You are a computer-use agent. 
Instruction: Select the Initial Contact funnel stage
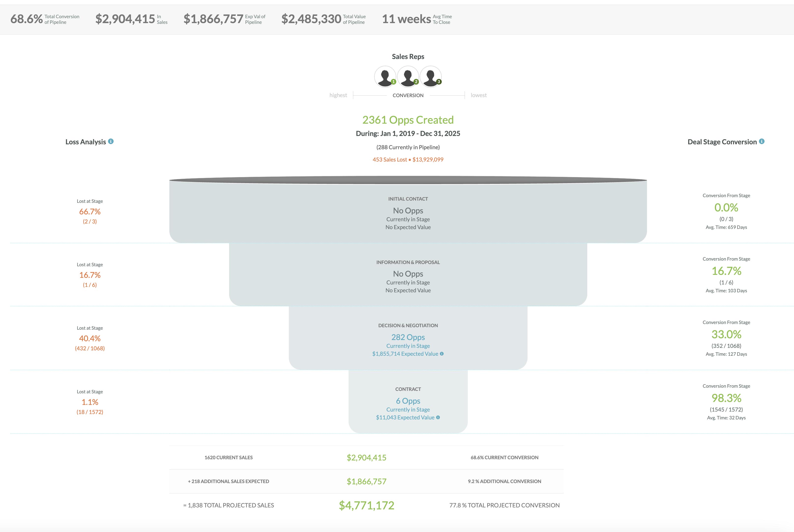coord(408,211)
